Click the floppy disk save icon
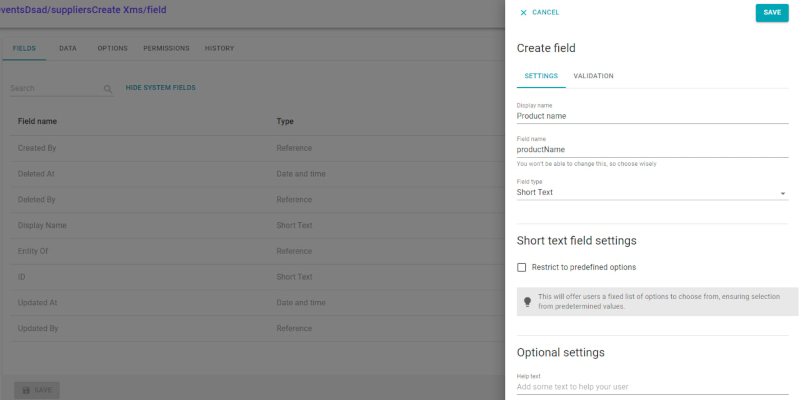Image resolution: width=800 pixels, height=400 pixels. 23,389
